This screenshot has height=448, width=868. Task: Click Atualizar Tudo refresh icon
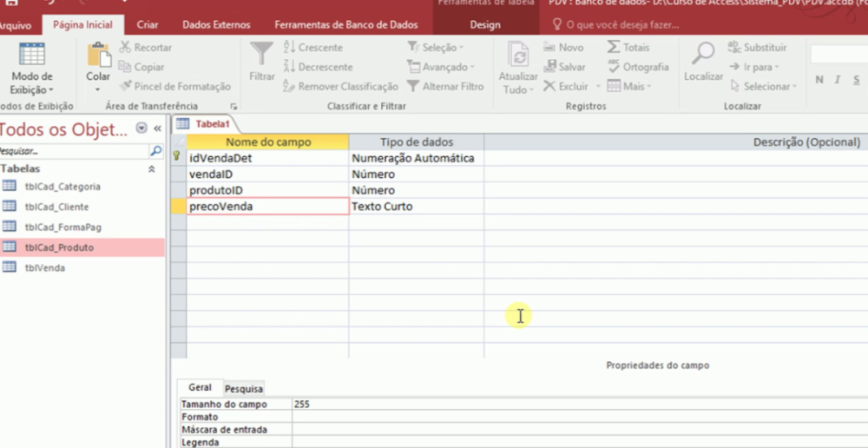518,56
